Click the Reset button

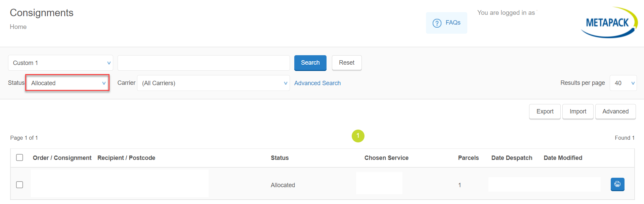(346, 63)
